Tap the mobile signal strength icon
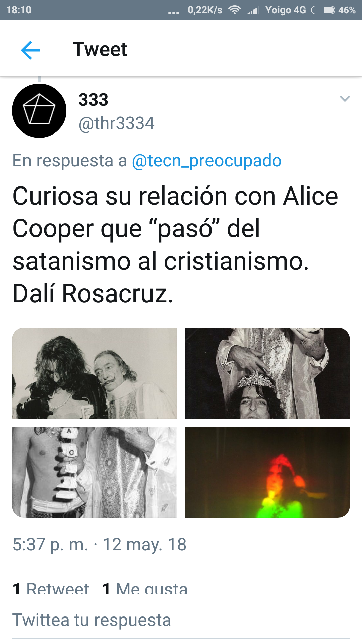Viewport: 362px width, 644px height. (253, 11)
